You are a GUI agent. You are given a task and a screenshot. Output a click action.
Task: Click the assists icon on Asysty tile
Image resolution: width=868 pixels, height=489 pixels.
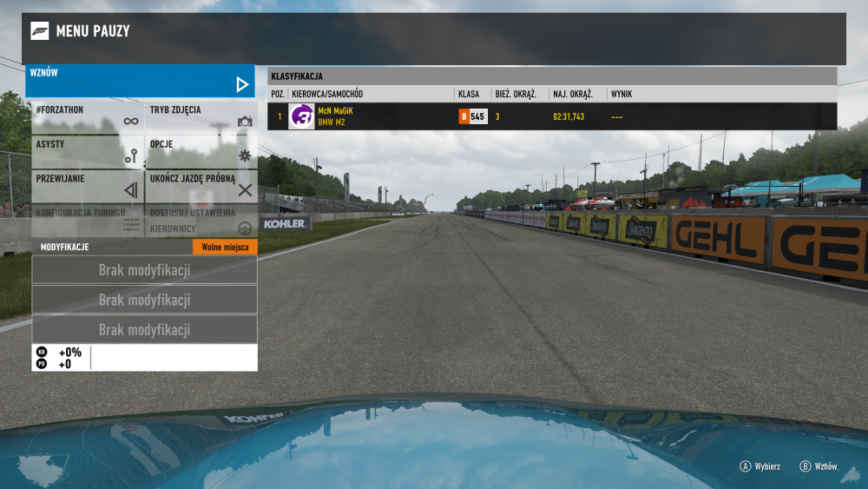click(x=131, y=156)
